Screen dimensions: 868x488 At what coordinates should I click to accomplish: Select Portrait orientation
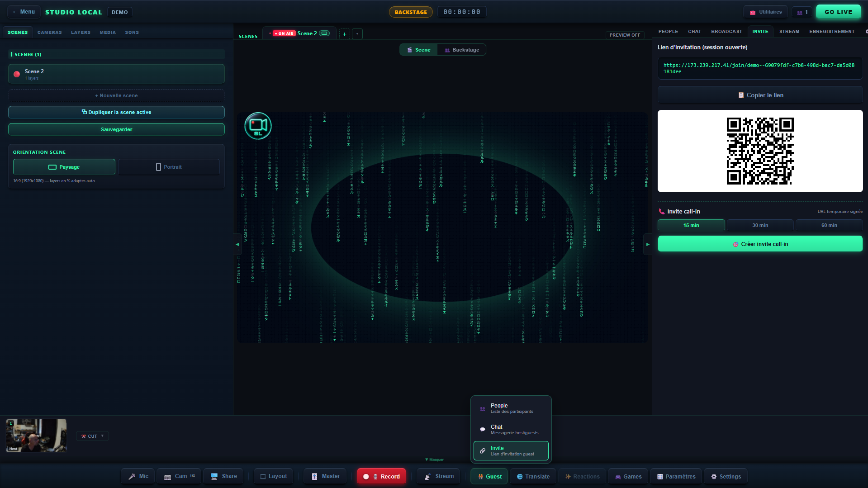click(169, 167)
